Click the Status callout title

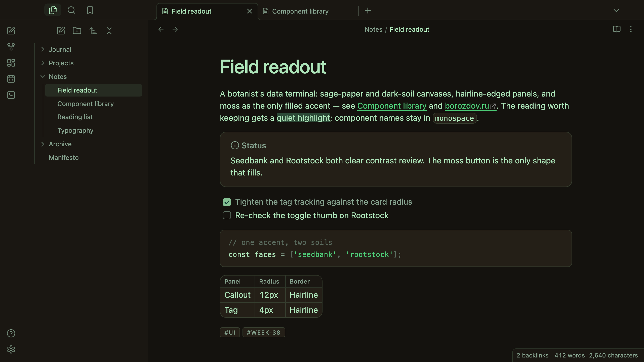pos(254,146)
